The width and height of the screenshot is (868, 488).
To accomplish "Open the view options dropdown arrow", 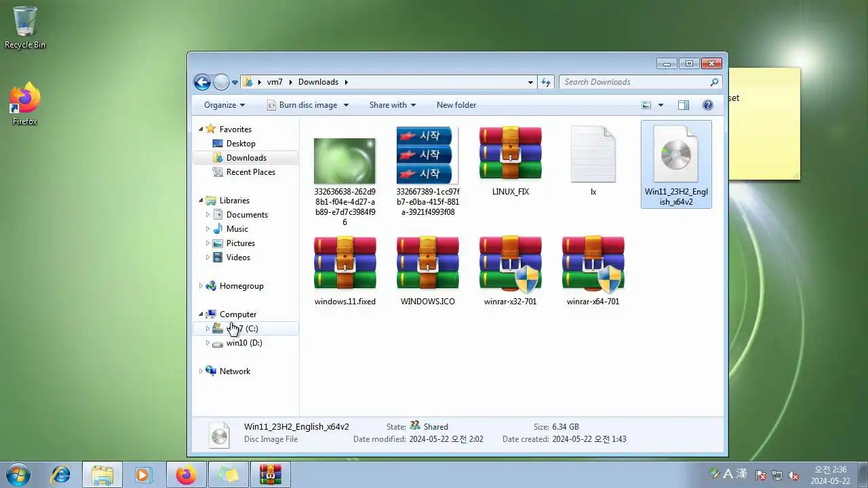I will click(x=660, y=105).
